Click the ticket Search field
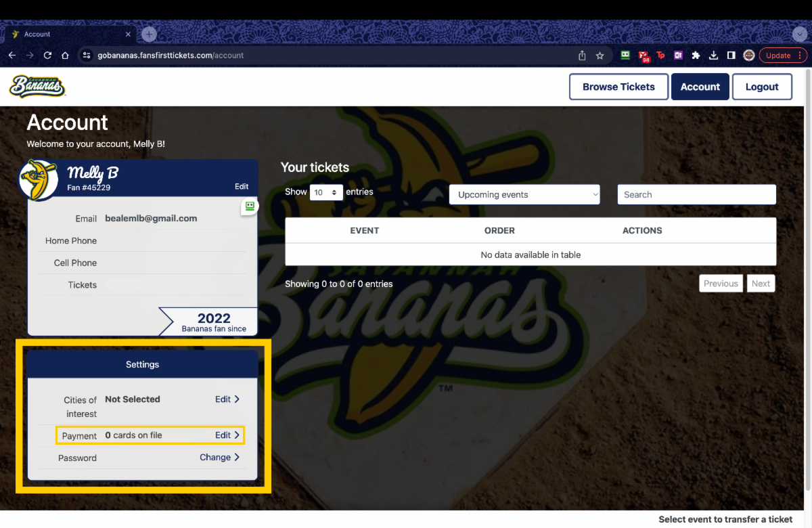Image resolution: width=812 pixels, height=528 pixels. coord(696,194)
